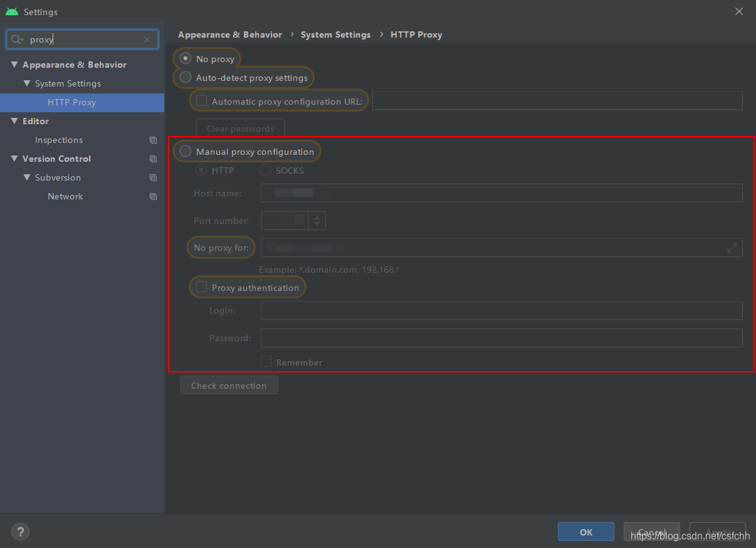The height and width of the screenshot is (548, 756).
Task: Collapse the Version Control tree node
Action: pos(14,159)
